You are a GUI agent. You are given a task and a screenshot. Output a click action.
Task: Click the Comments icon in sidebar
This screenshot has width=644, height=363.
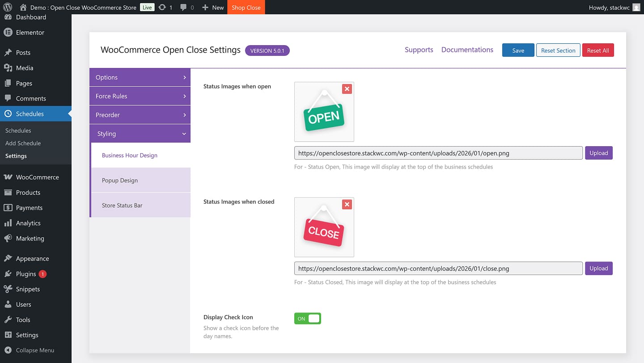8,98
